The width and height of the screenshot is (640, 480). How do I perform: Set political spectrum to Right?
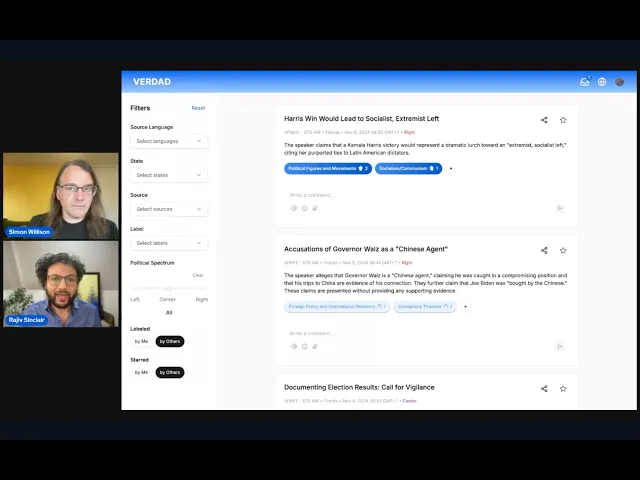pos(202,300)
